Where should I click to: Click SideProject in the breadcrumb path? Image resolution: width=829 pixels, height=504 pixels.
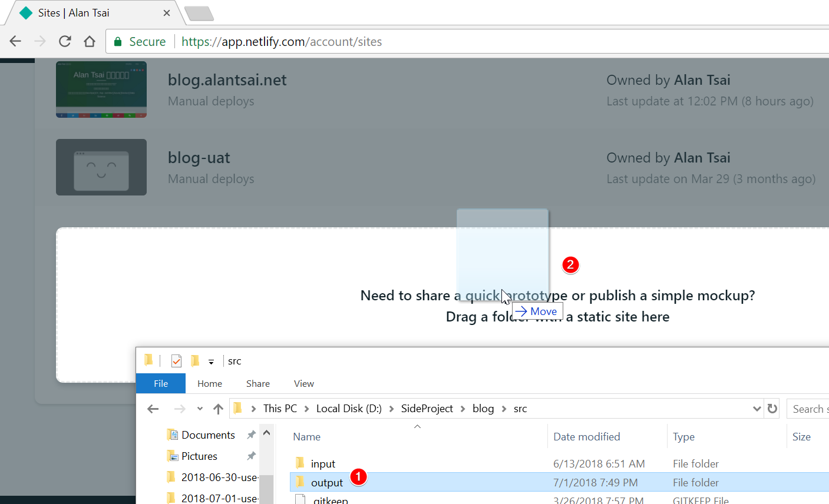(x=427, y=409)
